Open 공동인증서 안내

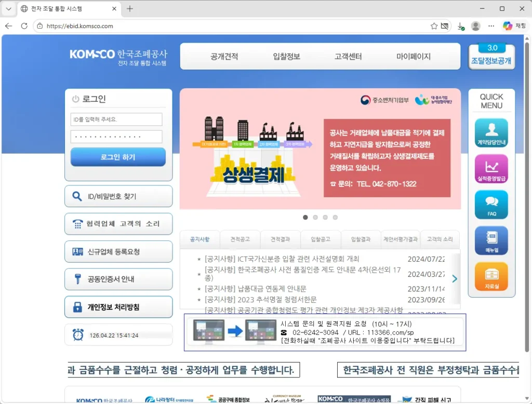pos(118,279)
